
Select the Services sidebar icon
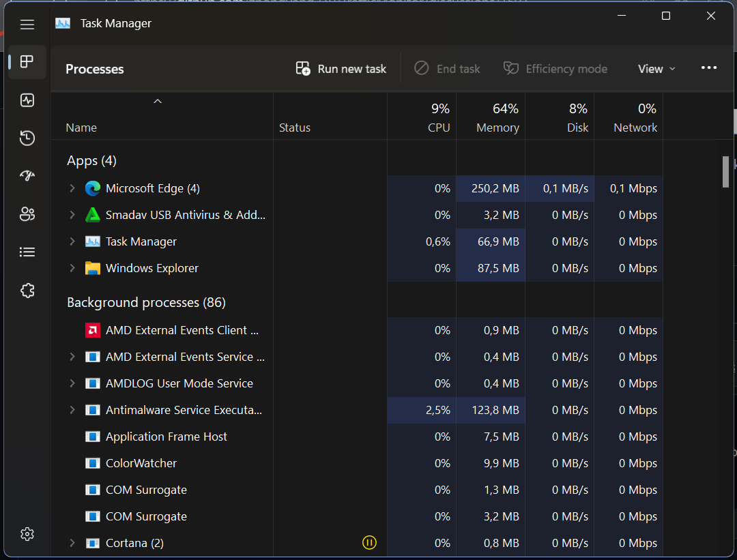(x=27, y=290)
